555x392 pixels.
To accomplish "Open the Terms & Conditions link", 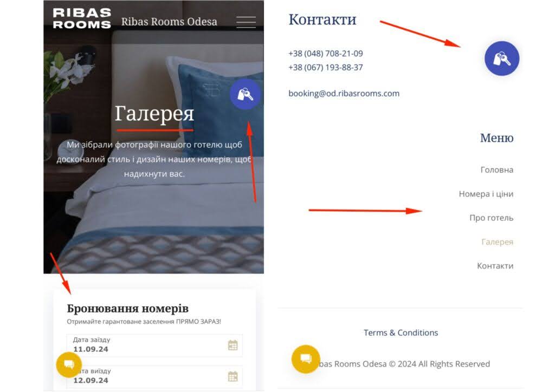I will [401, 332].
